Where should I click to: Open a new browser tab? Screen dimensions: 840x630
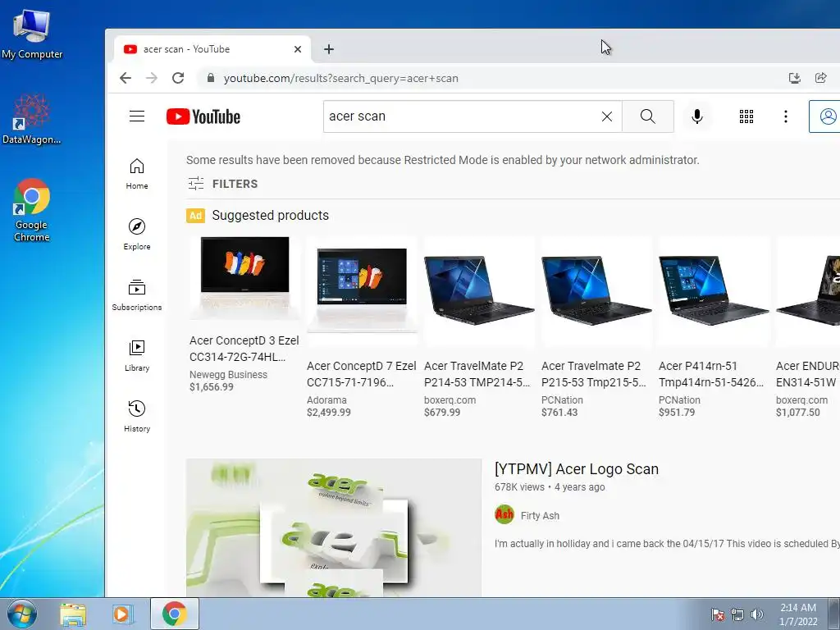(x=329, y=49)
